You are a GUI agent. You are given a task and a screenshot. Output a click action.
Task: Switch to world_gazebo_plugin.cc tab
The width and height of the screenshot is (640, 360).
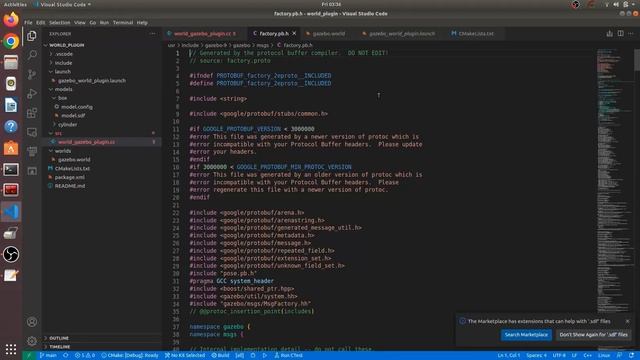point(204,33)
